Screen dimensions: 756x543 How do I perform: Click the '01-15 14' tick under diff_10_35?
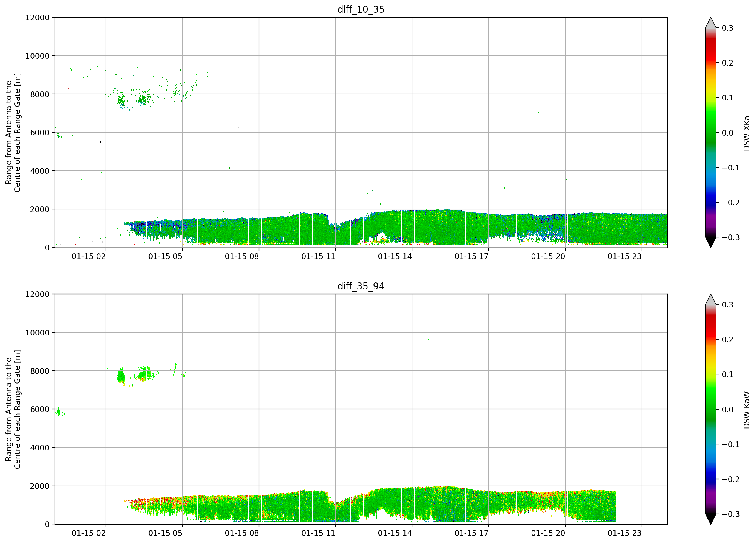click(395, 256)
